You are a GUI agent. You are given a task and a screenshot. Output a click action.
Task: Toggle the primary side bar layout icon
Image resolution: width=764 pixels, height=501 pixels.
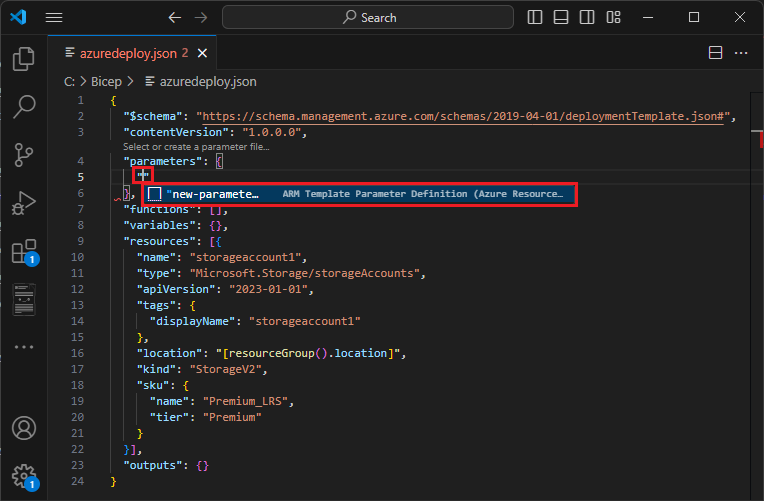(535, 18)
